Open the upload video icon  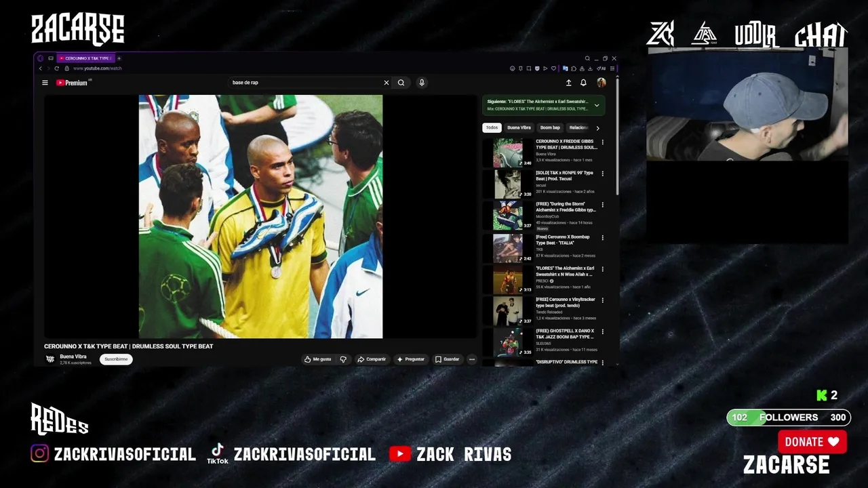(568, 83)
